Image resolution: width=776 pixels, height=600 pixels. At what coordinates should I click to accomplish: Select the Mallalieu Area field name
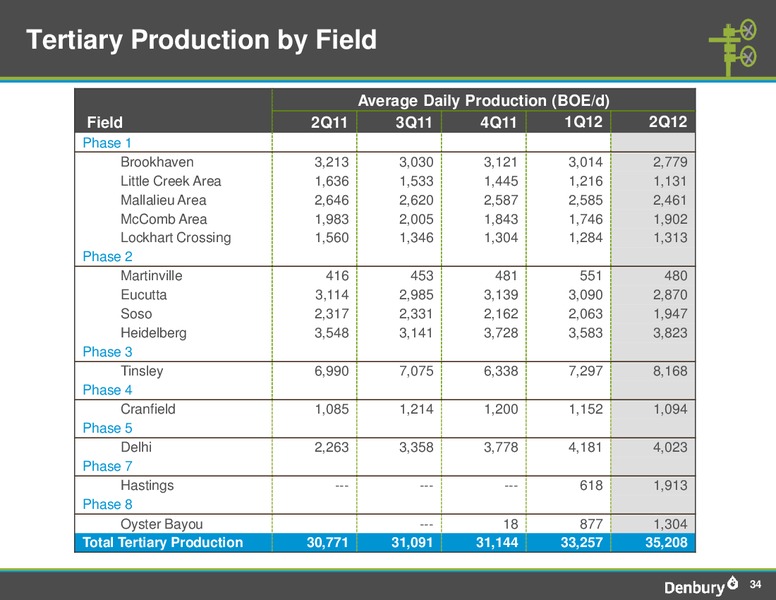click(x=163, y=200)
